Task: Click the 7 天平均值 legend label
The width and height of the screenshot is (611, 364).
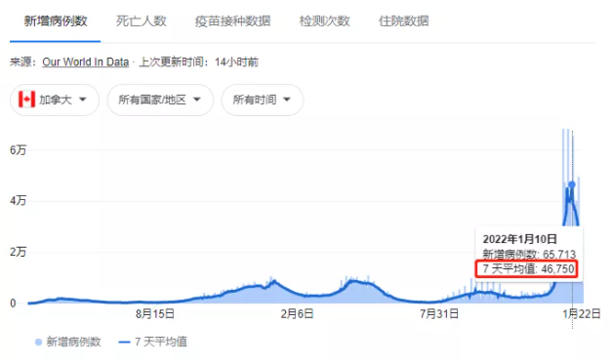Action: [x=161, y=343]
